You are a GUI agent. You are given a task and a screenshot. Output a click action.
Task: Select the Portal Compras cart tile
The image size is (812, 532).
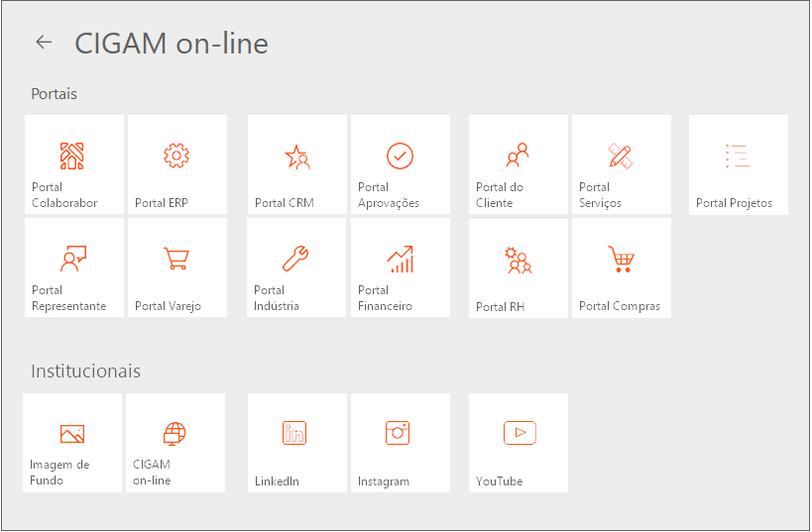tap(621, 268)
